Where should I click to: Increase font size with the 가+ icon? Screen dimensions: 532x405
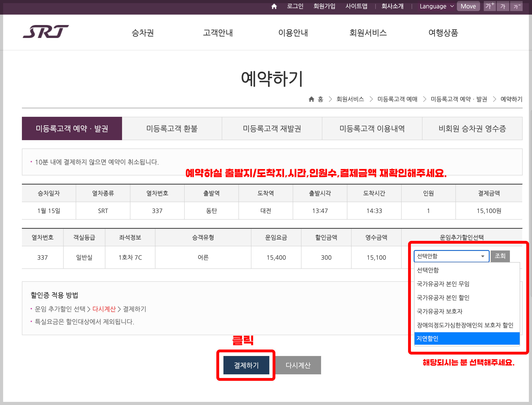[x=489, y=6]
